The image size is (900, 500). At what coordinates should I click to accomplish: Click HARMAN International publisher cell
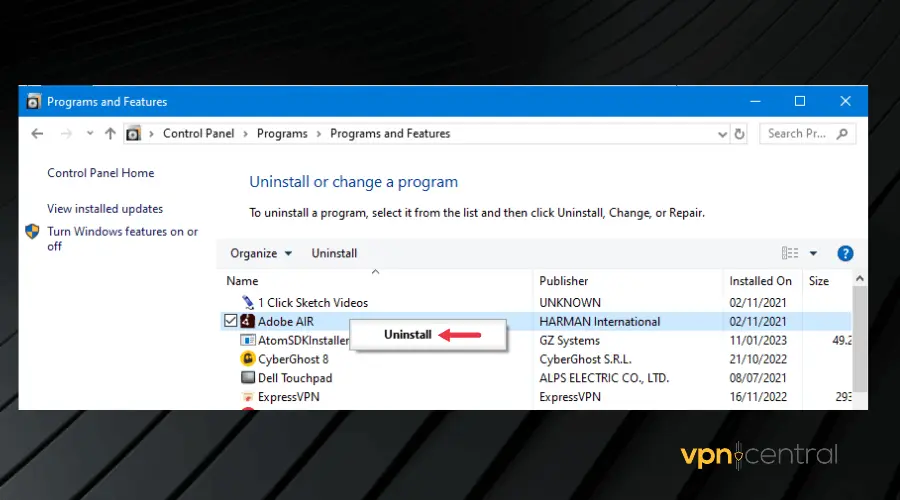click(x=600, y=321)
